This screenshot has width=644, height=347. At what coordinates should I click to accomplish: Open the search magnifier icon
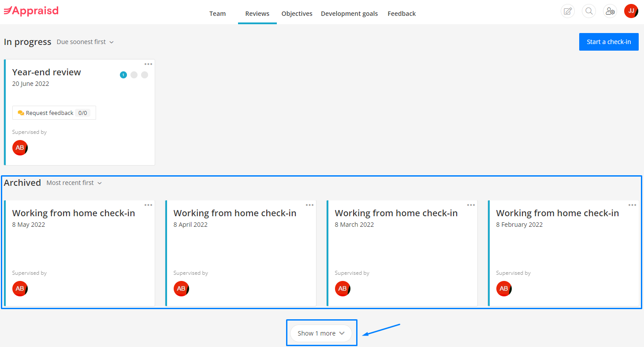click(x=589, y=11)
